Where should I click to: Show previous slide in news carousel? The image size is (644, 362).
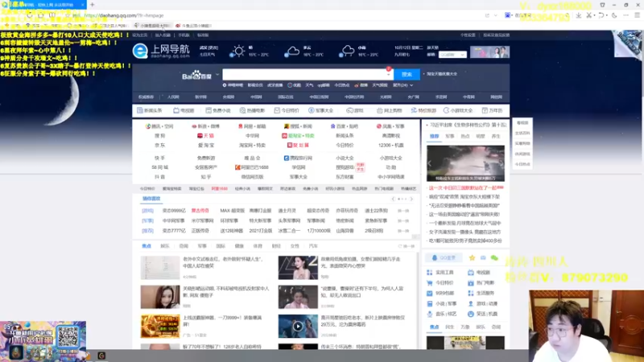[x=430, y=163]
